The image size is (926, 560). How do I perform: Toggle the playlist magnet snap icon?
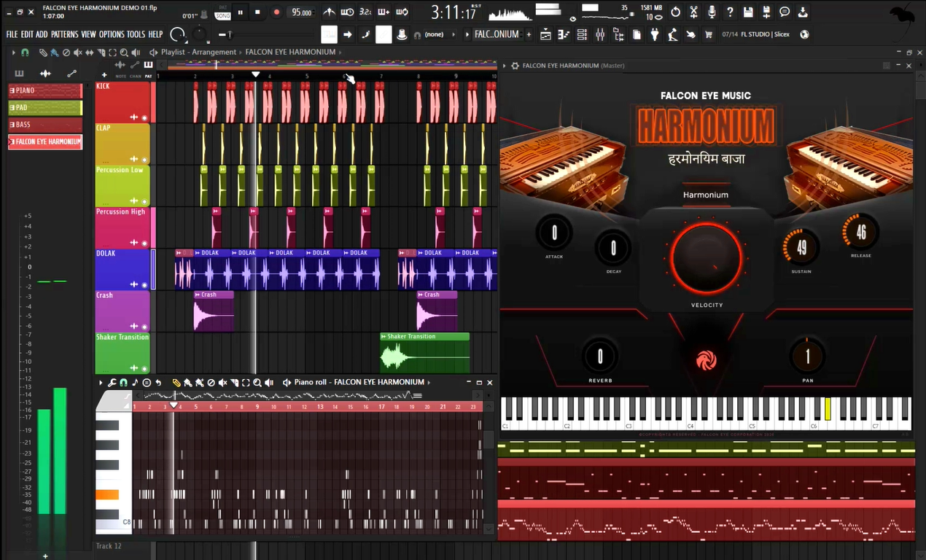[26, 52]
